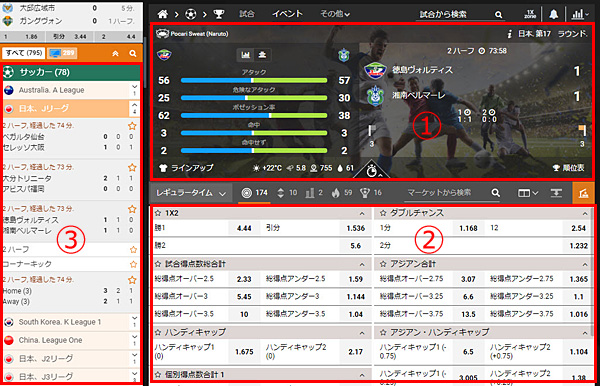Screen dimensions: 600x386
Task: Show the match info icon near 日本 第17
Action: click(509, 34)
